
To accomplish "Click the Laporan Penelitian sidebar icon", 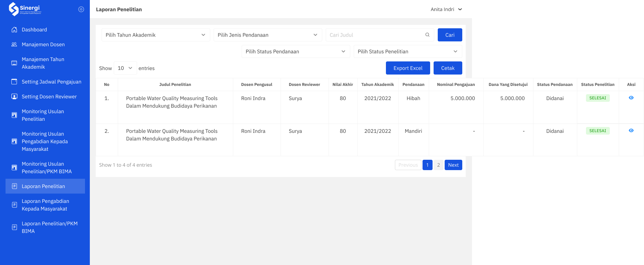I will 14,186.
